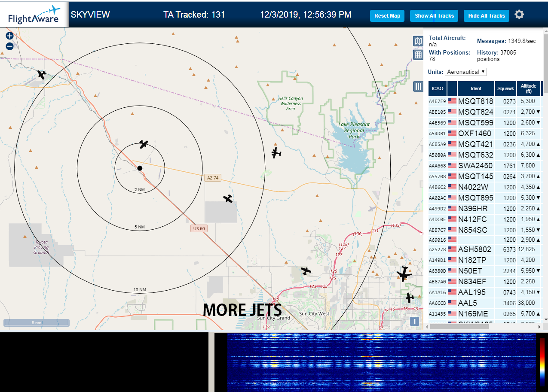Select the N854SC aircraft row
This screenshot has width=548, height=392.
point(484,230)
